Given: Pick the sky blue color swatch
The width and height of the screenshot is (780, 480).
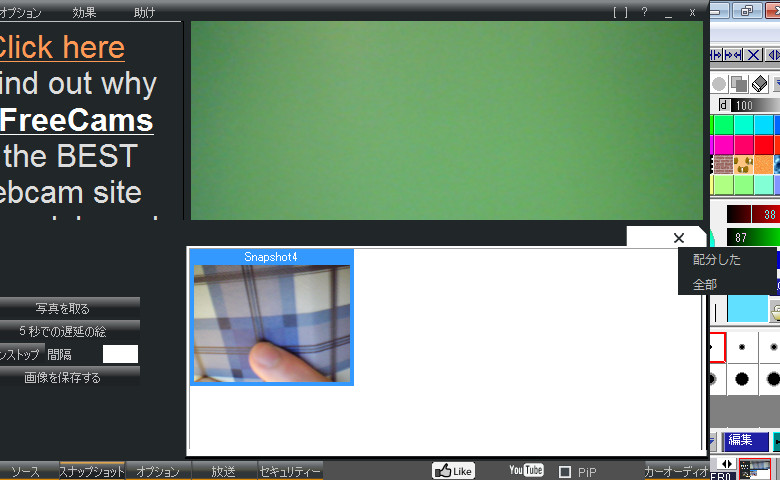Looking at the screenshot, I should 764,125.
